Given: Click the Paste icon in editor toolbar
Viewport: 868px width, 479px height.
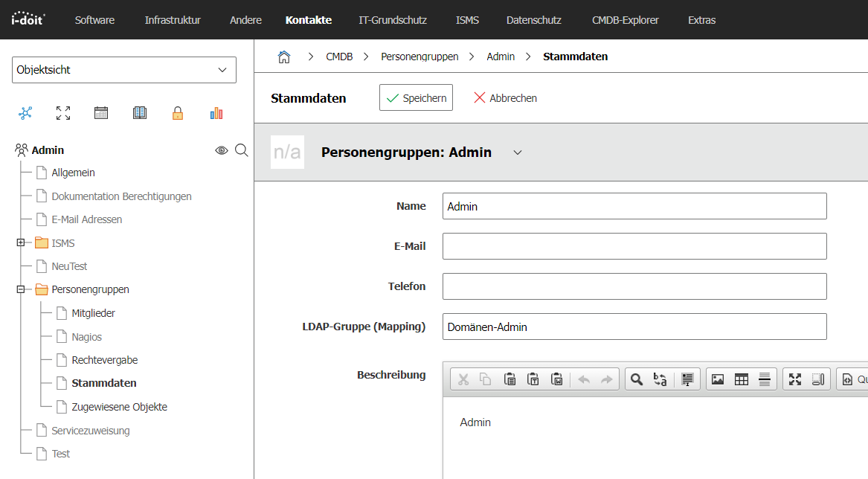Looking at the screenshot, I should (x=509, y=379).
